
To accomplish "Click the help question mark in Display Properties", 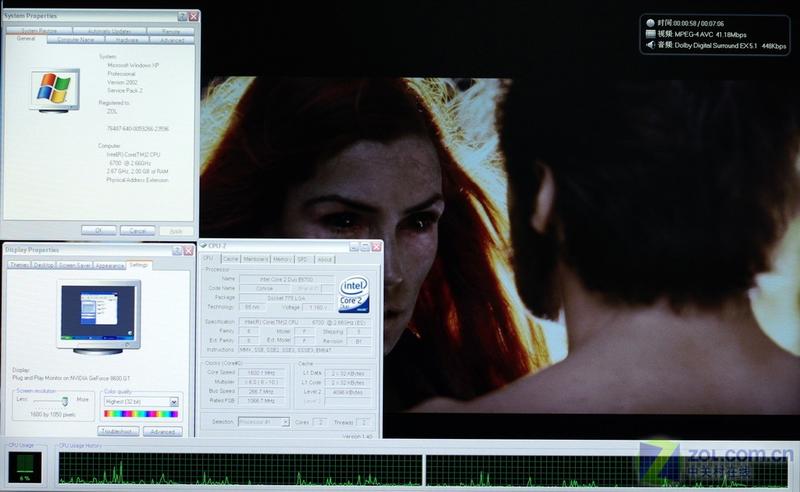I will tap(177, 251).
